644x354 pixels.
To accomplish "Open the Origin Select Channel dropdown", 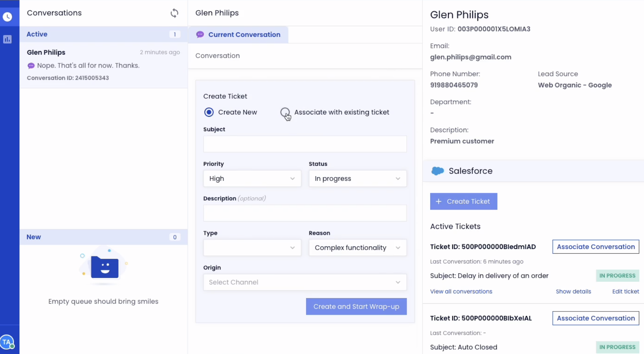I will pos(305,282).
